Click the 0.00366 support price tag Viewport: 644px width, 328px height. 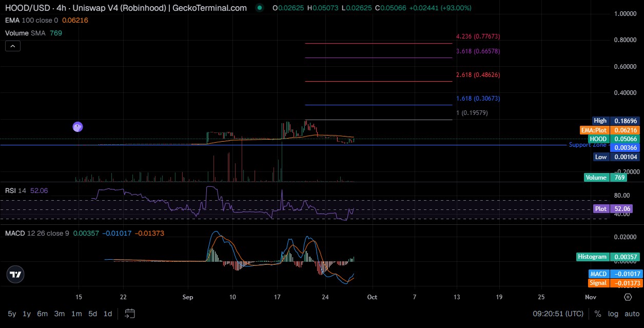tap(626, 148)
